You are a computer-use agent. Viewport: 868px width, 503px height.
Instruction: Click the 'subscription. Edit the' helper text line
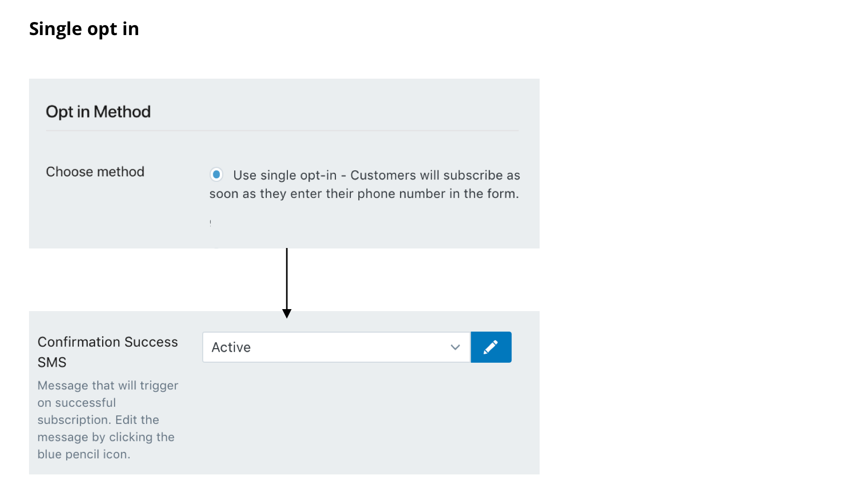(x=98, y=420)
